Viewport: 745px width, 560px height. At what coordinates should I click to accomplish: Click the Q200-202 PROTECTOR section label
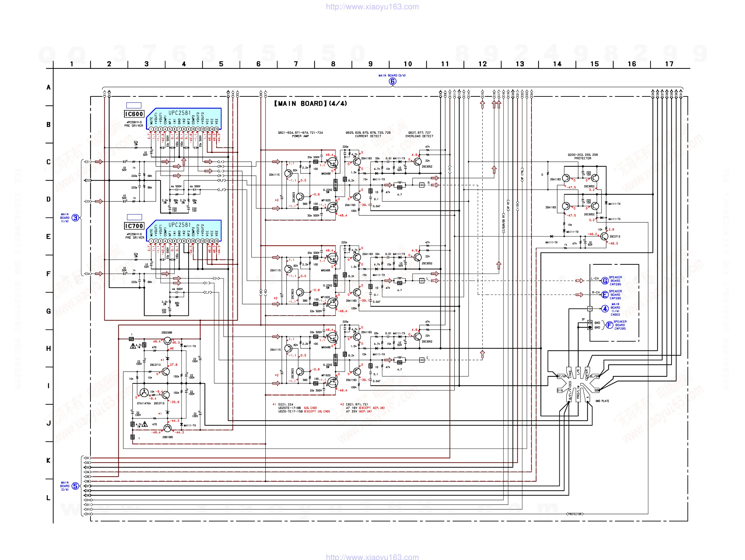point(583,157)
